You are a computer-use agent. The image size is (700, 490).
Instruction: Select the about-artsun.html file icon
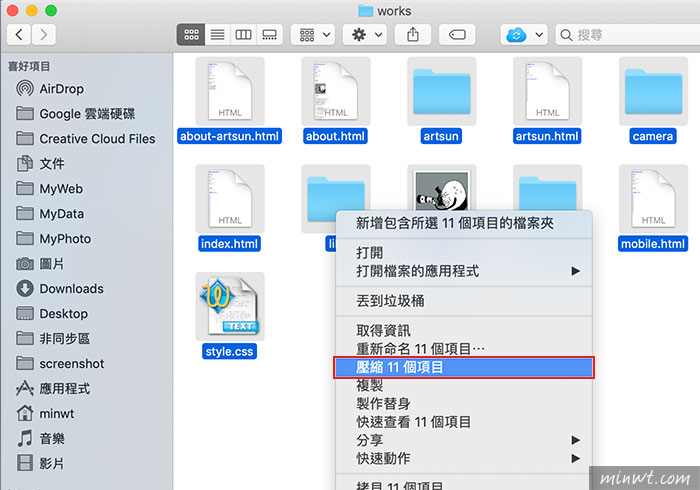click(x=229, y=91)
